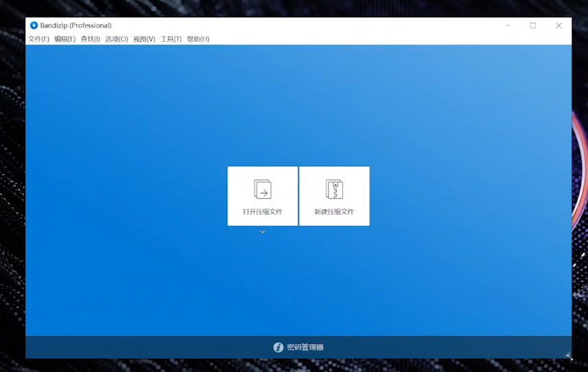Open the 视图(V) menu
588x372 pixels.
(144, 39)
